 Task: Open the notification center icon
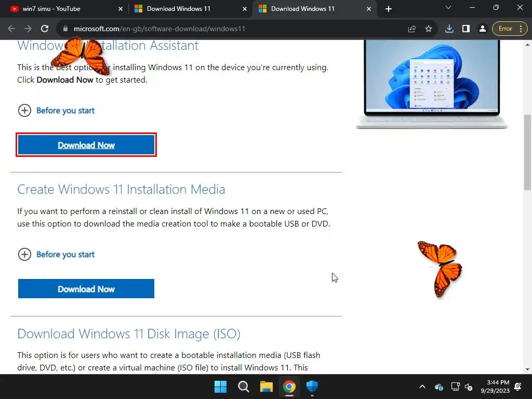(518, 387)
